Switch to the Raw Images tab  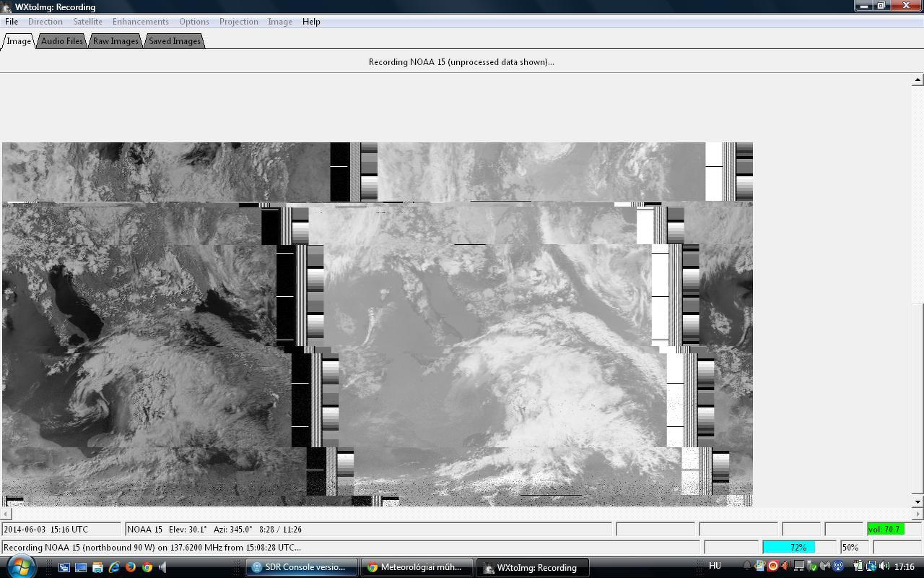click(x=115, y=41)
